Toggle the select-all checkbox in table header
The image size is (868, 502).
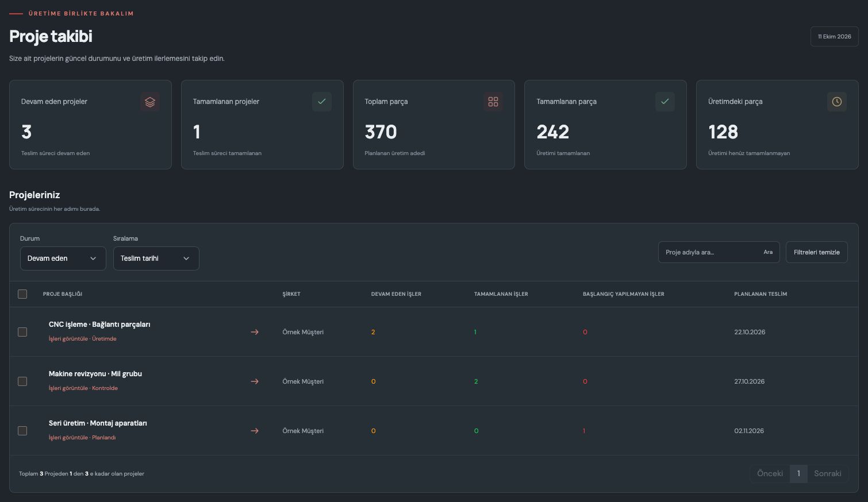tap(22, 294)
